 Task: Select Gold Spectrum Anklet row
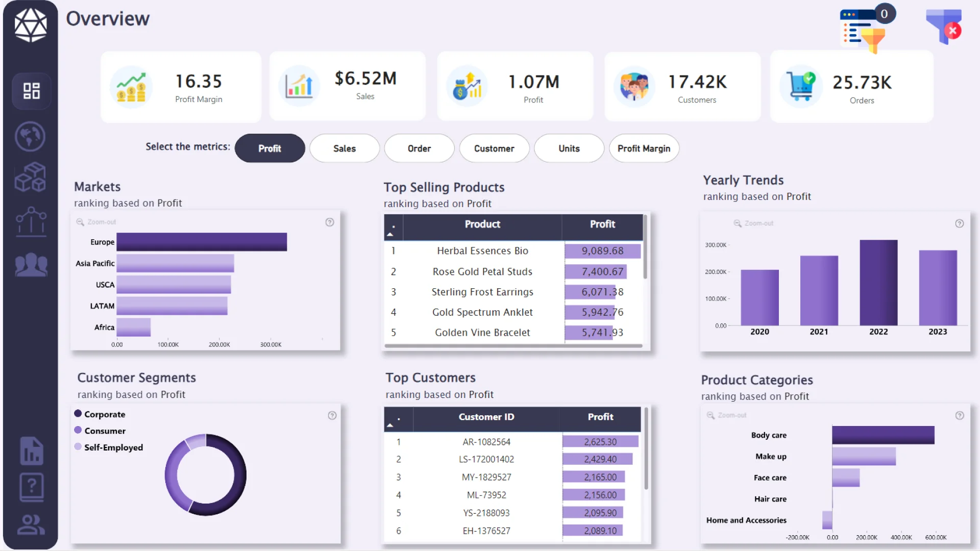(x=513, y=312)
